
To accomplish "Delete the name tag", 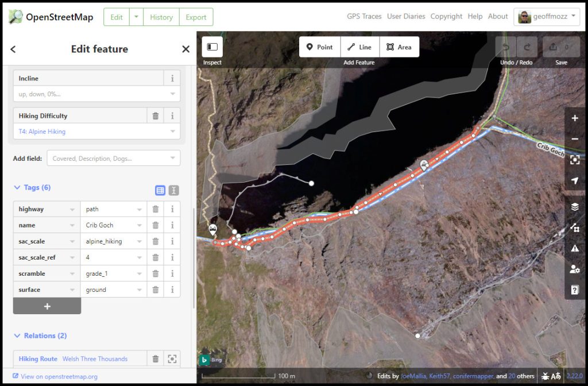I will [x=155, y=225].
